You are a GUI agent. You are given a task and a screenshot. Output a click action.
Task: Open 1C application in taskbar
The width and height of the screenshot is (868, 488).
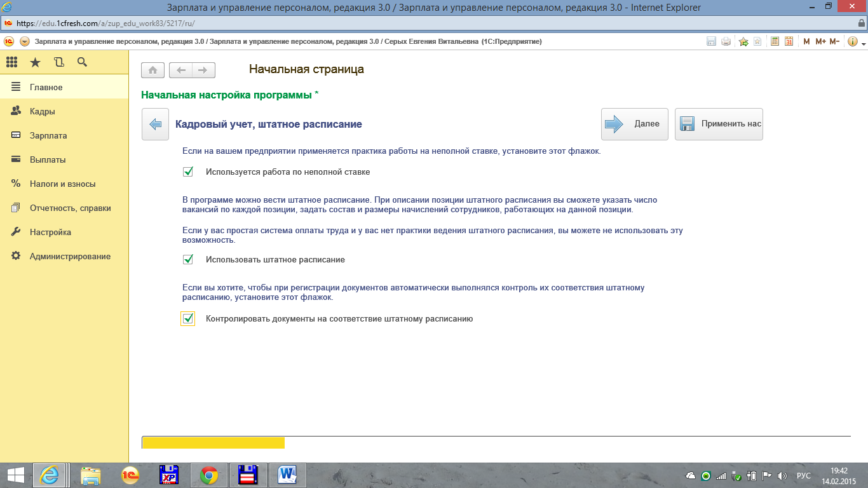[130, 475]
